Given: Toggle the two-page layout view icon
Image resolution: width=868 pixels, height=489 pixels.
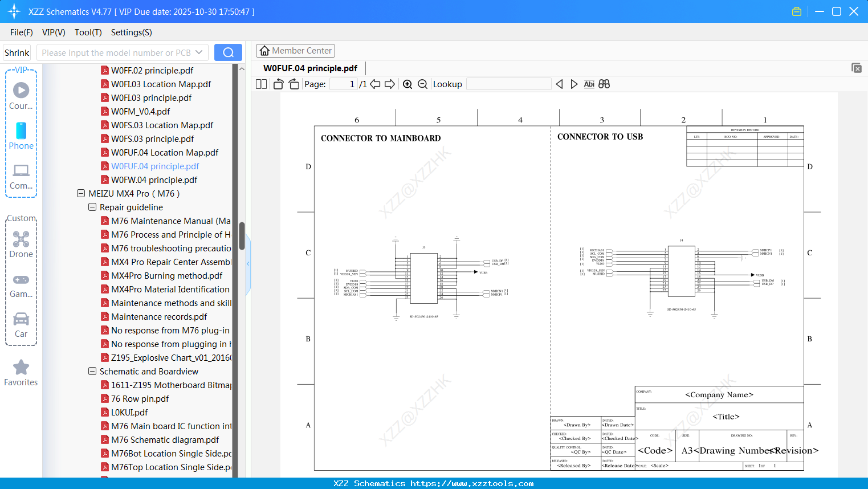Looking at the screenshot, I should tap(261, 84).
